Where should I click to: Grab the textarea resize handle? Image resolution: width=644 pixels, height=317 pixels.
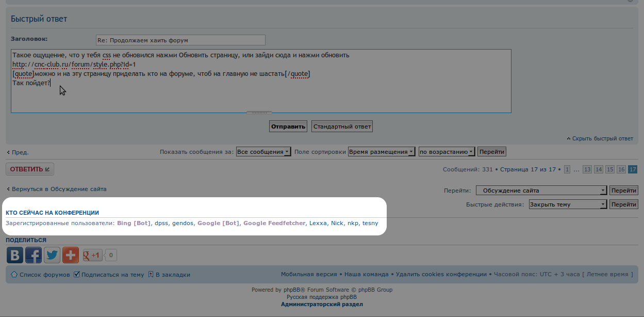259,112
